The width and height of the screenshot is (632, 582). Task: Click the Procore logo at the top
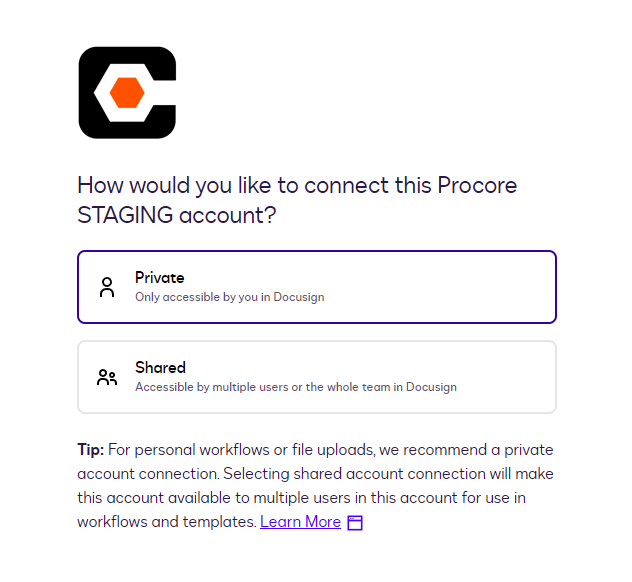tap(127, 92)
